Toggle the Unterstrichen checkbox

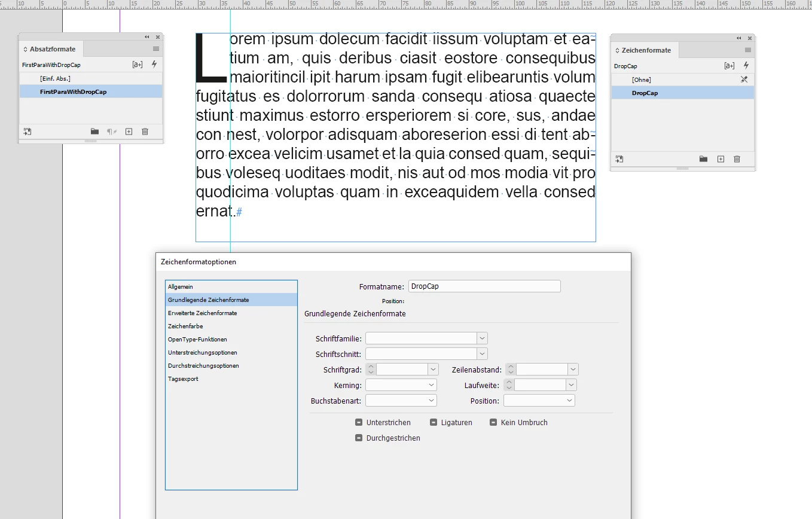click(x=359, y=422)
